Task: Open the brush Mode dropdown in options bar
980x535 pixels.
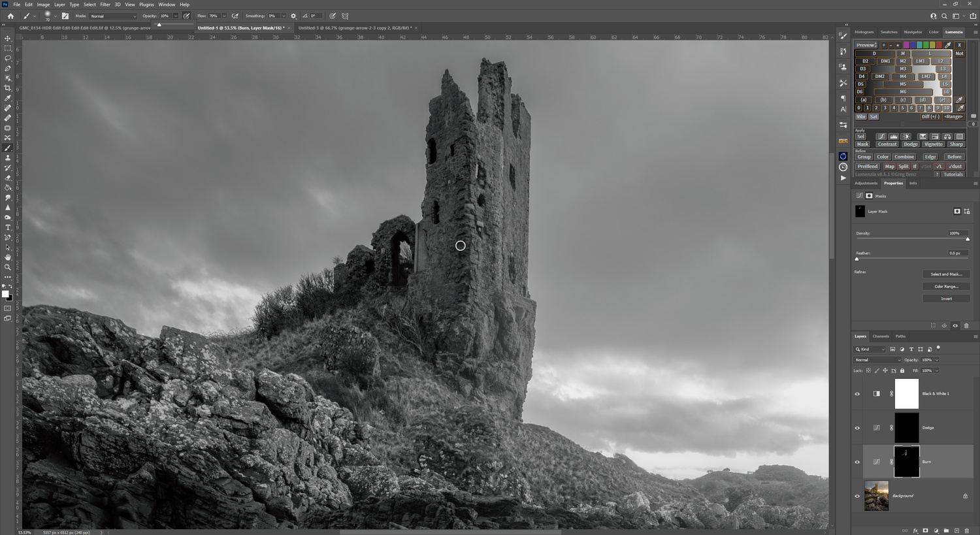Action: click(x=113, y=16)
